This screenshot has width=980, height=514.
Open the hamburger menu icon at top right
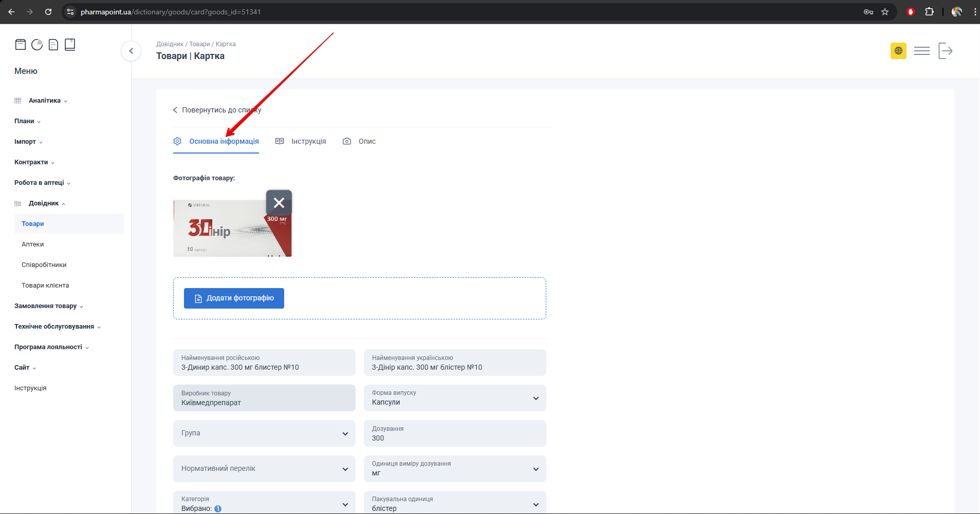pyautogui.click(x=922, y=51)
